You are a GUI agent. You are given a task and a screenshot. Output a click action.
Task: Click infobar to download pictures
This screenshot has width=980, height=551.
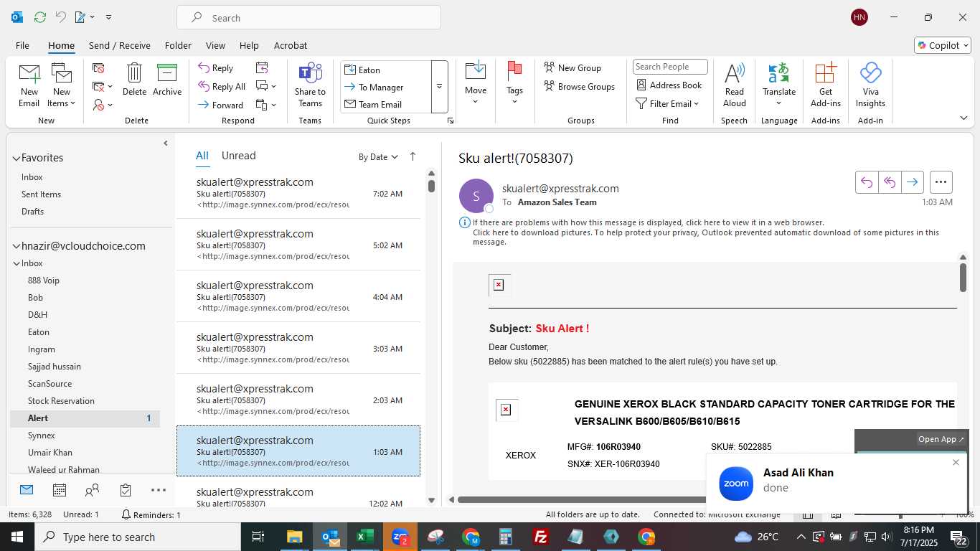pyautogui.click(x=705, y=237)
